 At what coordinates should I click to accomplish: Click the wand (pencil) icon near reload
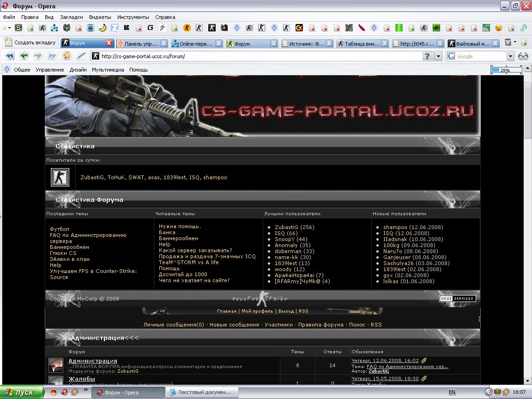coord(81,55)
